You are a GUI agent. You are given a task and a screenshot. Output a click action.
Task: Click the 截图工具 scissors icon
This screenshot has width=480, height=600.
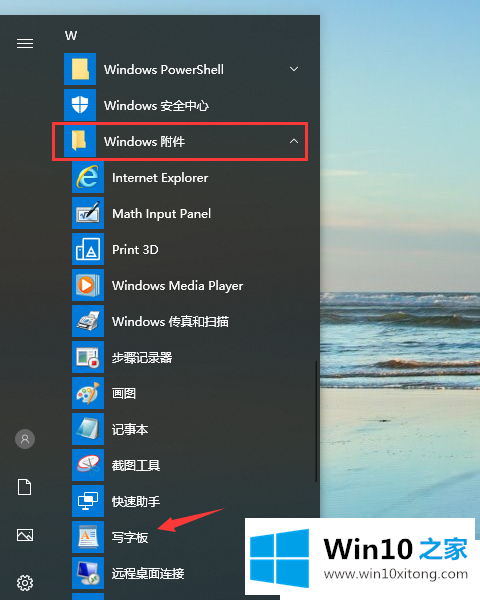tap(88, 465)
